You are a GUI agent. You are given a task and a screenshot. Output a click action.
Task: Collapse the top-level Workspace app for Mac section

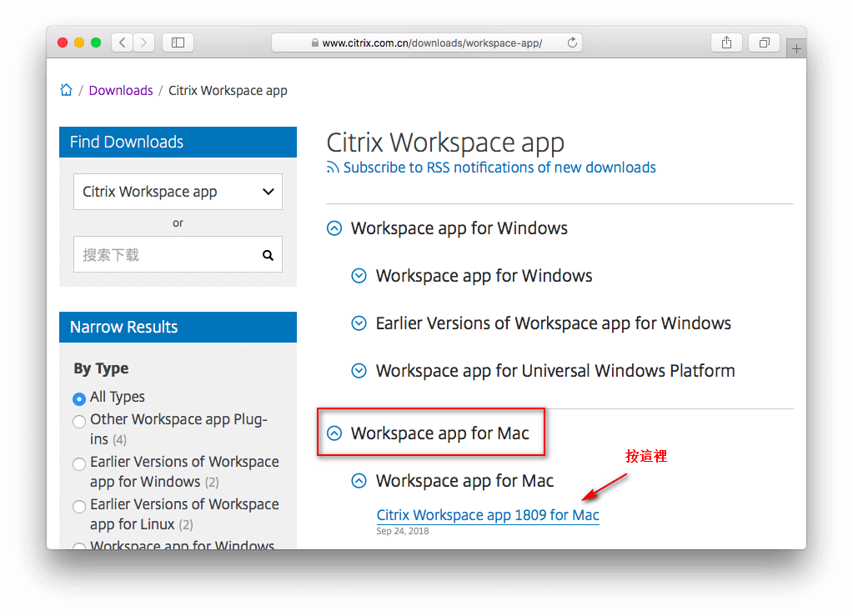334,433
